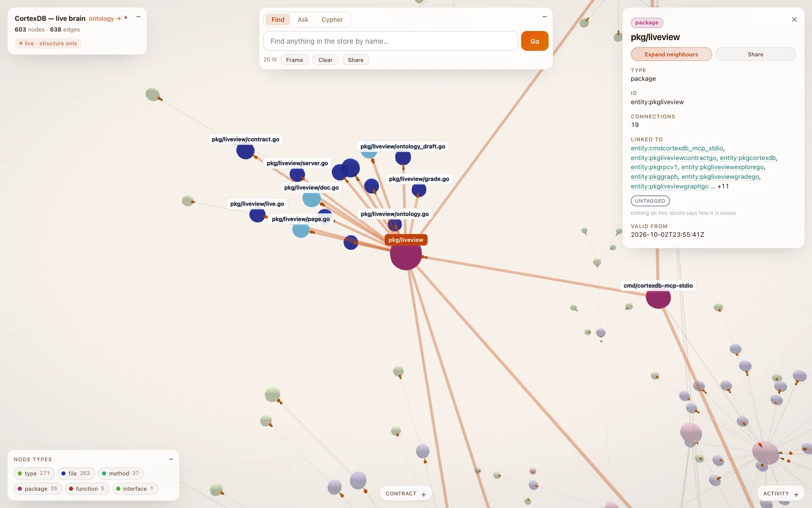This screenshot has height=508, width=812.
Task: Open entity:pkgliveviewgraphgo link
Action: tap(669, 186)
